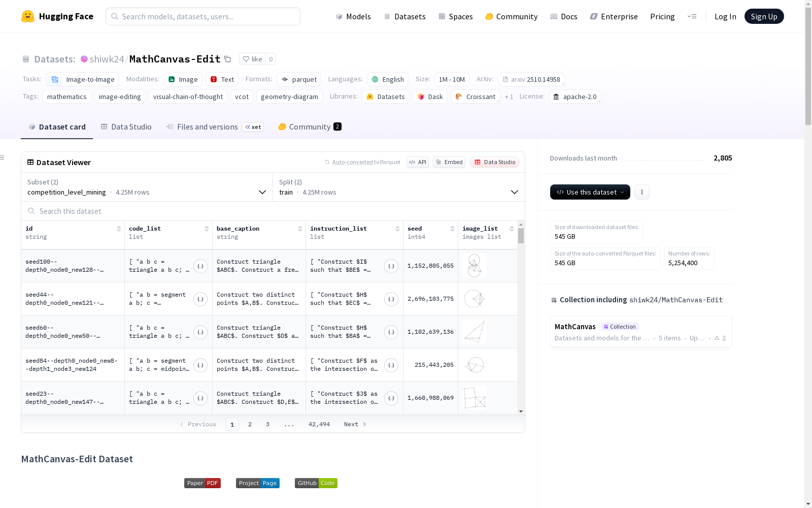Go to Spaces in the top navigation
This screenshot has width=812, height=508.
(x=456, y=16)
